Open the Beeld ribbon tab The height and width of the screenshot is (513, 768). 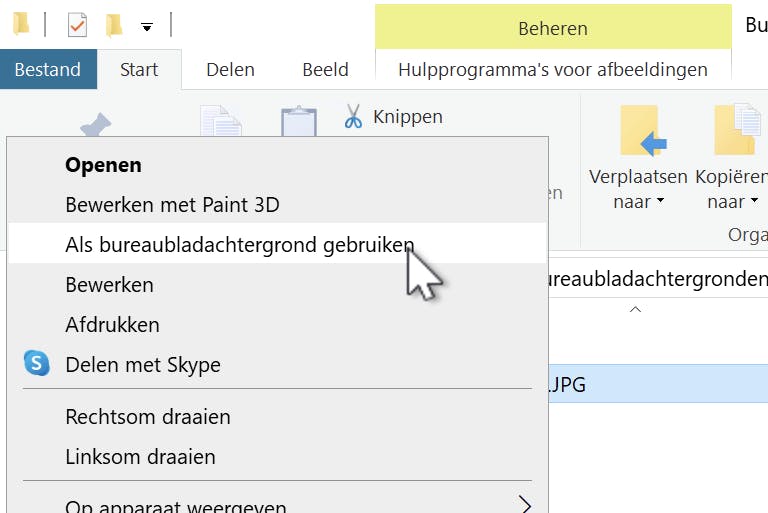[x=326, y=70]
